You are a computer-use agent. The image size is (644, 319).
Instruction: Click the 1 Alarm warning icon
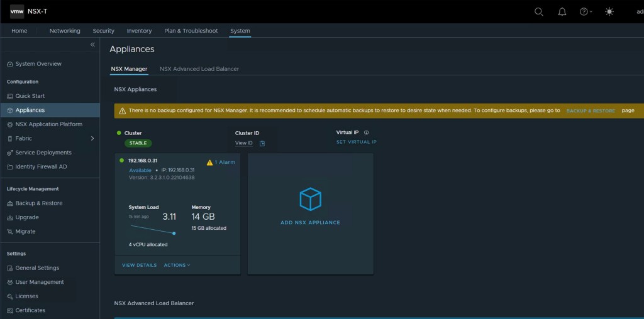tap(210, 162)
